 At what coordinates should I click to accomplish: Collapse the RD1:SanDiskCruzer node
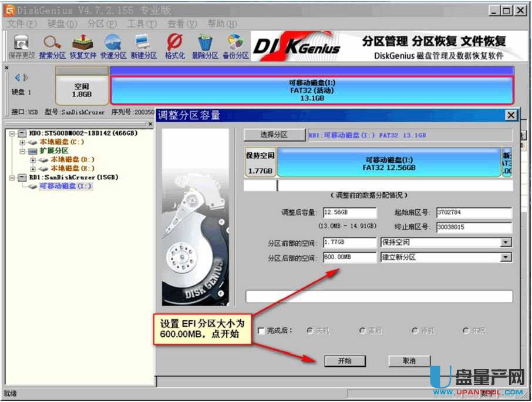(x=12, y=177)
